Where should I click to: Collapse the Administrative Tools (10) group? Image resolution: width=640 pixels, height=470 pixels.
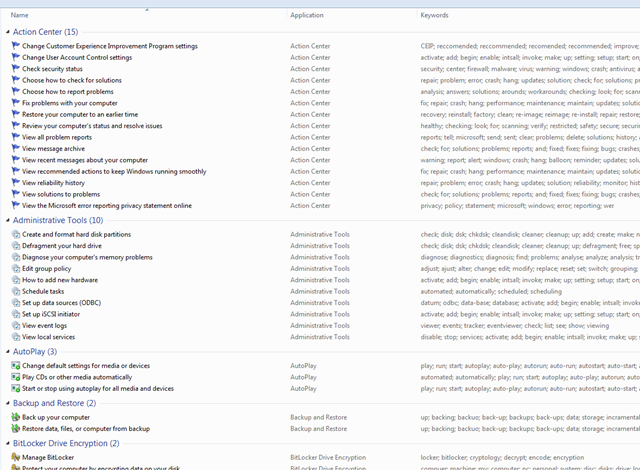pyautogui.click(x=8, y=220)
